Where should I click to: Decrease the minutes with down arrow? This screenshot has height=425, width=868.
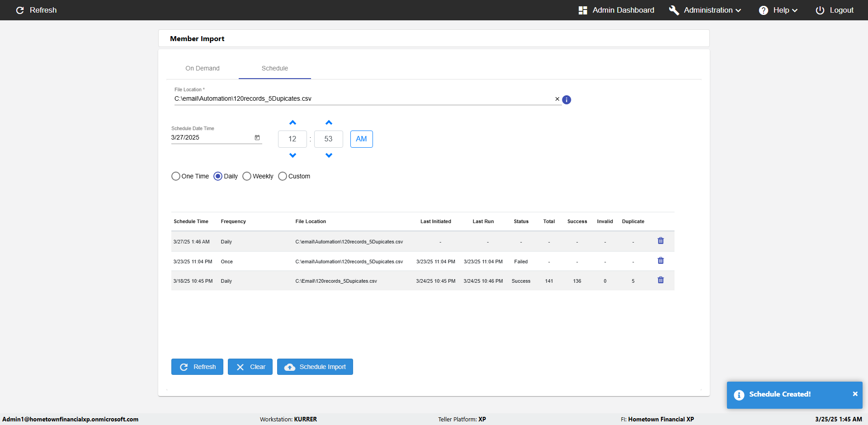click(329, 155)
